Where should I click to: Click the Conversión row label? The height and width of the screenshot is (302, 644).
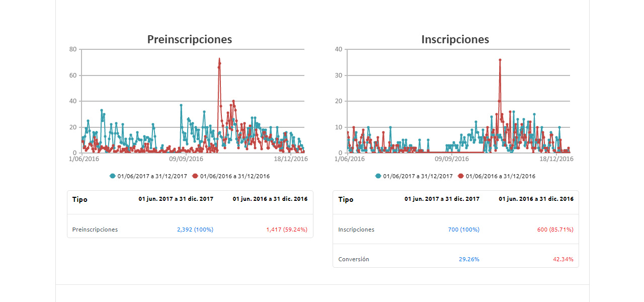[x=354, y=259]
